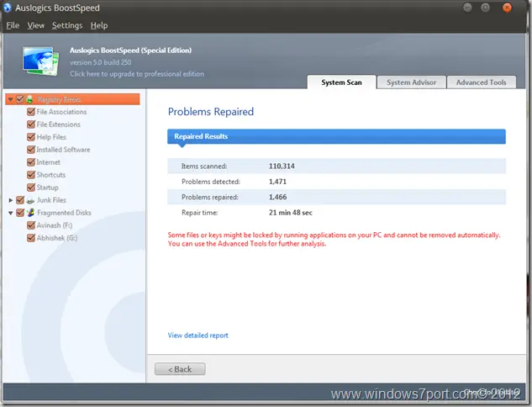Viewport: 532px width, 407px height.
Task: Collapse the Registry Errors tree node
Action: click(x=11, y=99)
